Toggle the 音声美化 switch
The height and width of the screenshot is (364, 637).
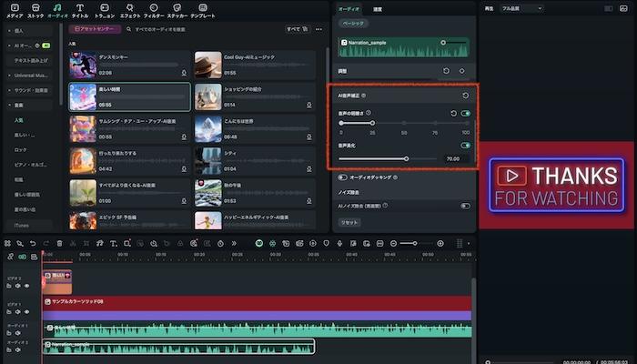coord(466,145)
